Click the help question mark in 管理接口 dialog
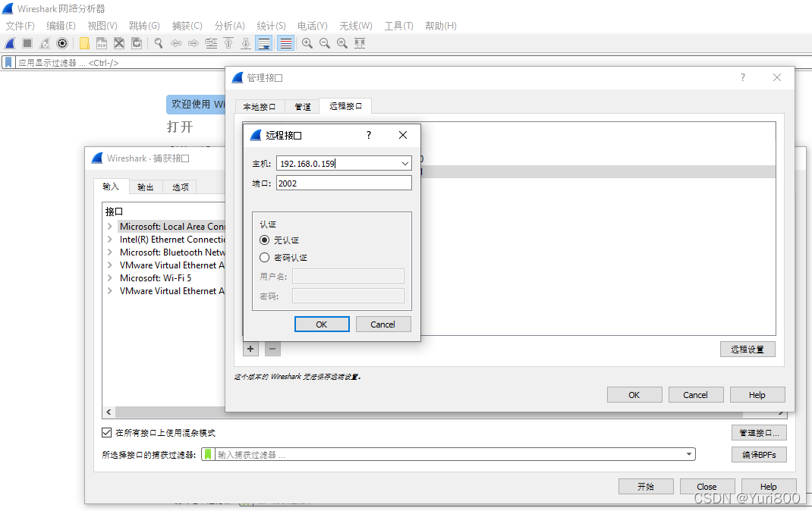Viewport: 812px width, 511px height. coord(743,77)
